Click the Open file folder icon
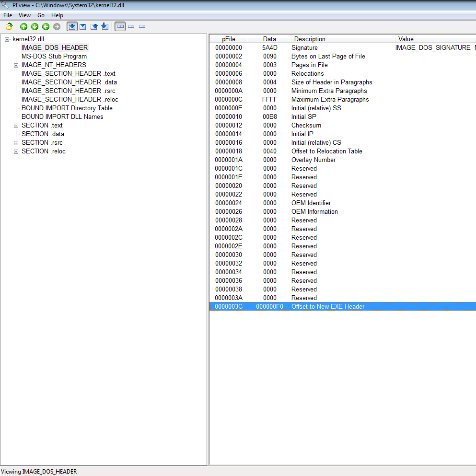The height and width of the screenshot is (476, 476). point(9,27)
